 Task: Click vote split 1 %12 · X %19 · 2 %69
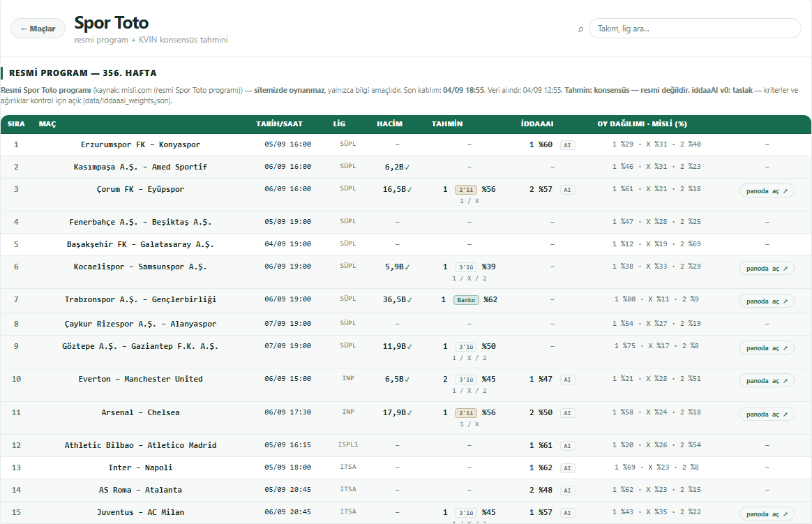click(x=656, y=244)
